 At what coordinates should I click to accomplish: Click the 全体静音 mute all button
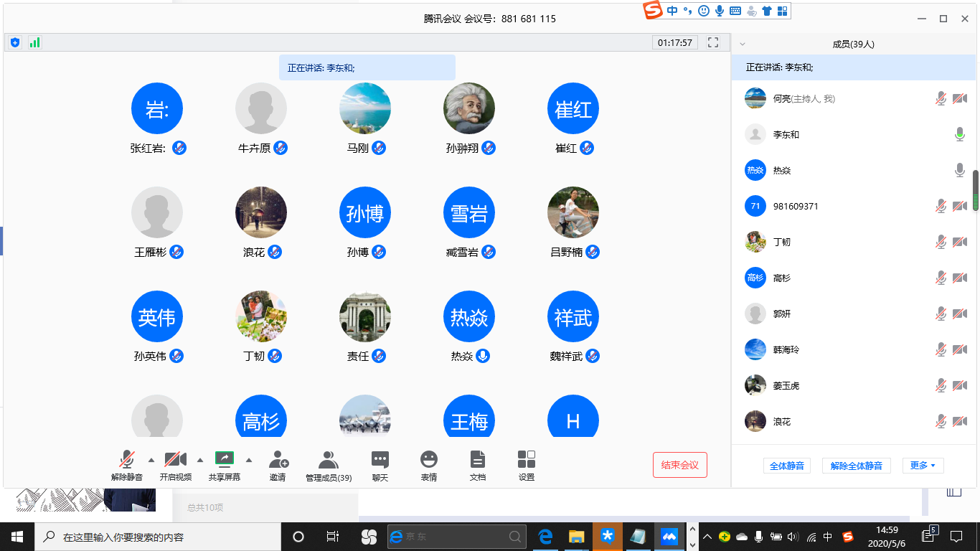point(786,466)
